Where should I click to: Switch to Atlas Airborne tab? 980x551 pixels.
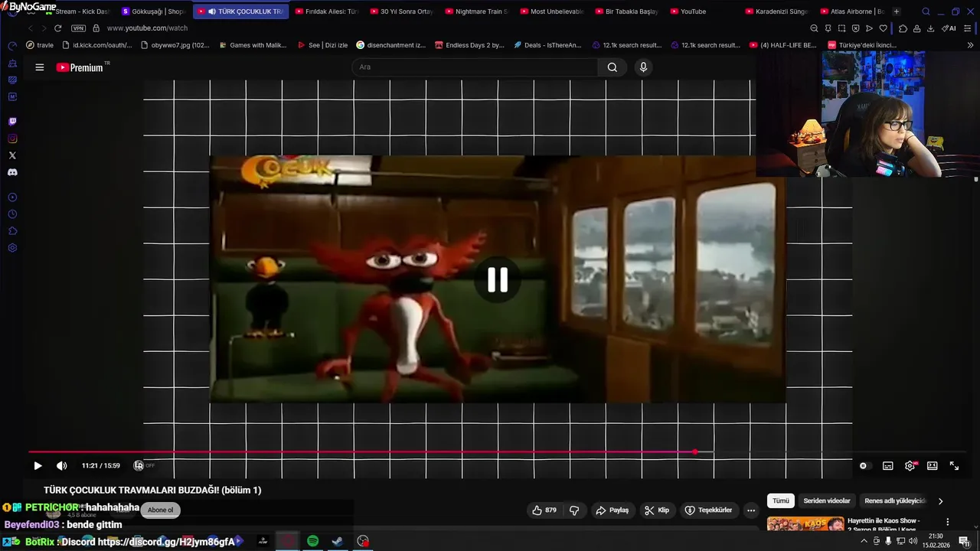tap(851, 11)
